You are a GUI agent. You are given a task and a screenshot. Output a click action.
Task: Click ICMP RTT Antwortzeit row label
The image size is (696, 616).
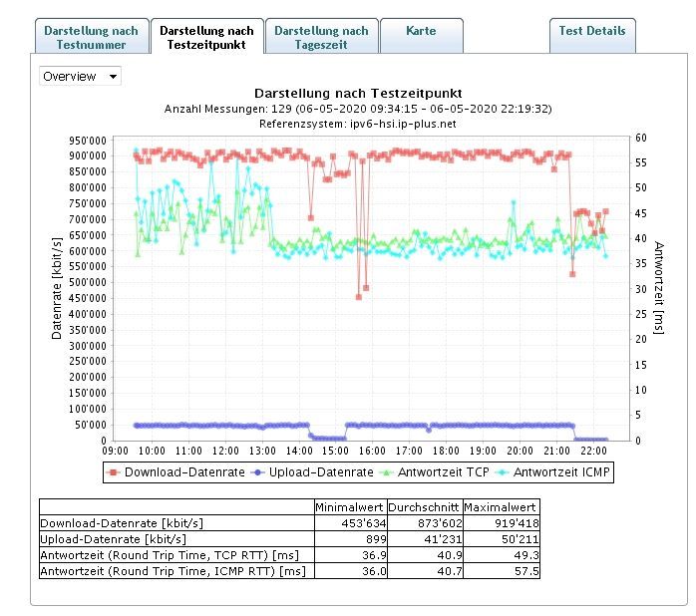coord(174,571)
